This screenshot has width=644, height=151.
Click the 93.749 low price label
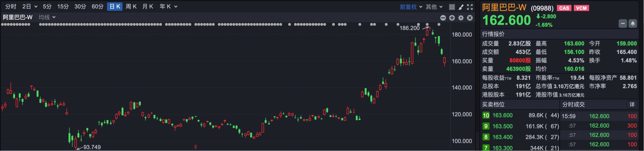(x=92, y=147)
